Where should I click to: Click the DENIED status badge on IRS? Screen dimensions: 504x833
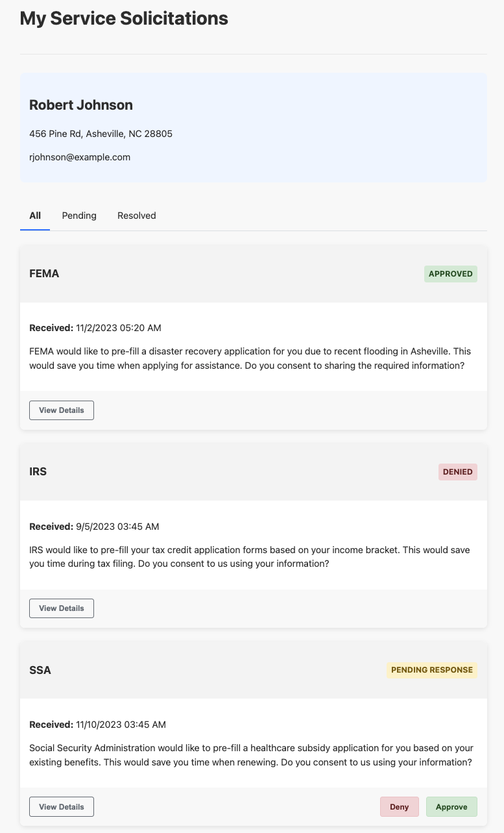[458, 472]
